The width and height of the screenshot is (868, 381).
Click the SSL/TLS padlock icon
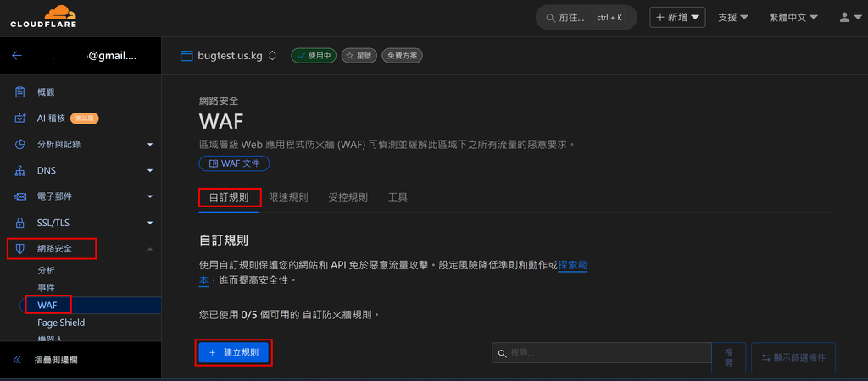[20, 223]
